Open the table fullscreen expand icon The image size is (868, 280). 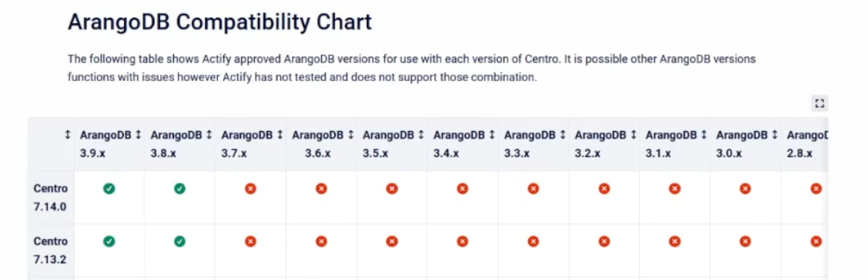click(x=819, y=103)
